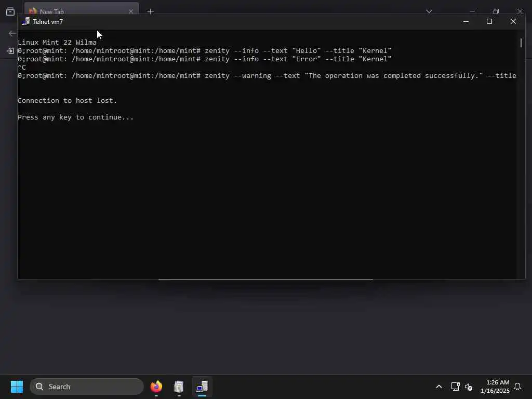
Task: Click the zenity --warning command line
Action: pyautogui.click(x=267, y=76)
